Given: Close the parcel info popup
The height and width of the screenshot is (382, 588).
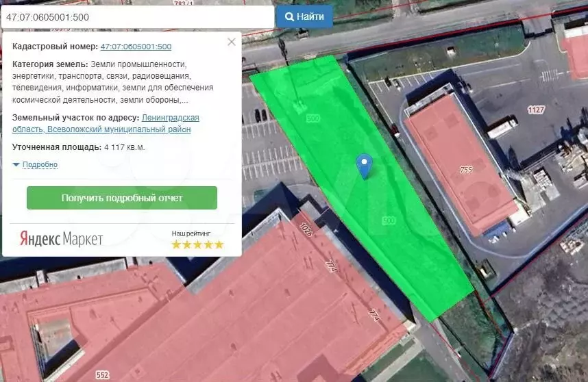Looking at the screenshot, I should coord(232,42).
